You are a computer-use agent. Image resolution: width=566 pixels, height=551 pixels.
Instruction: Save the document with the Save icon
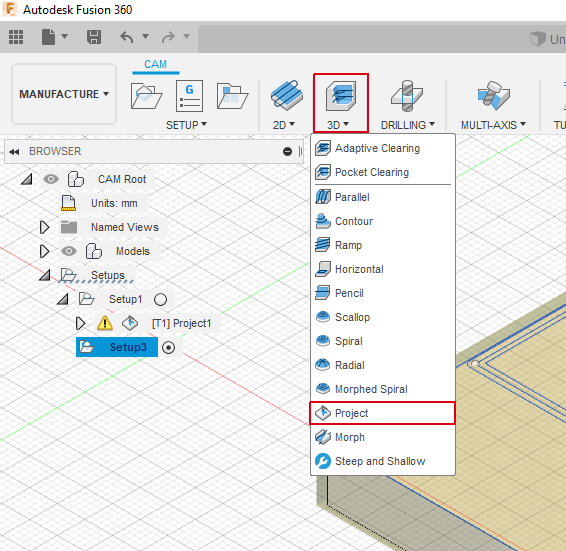point(94,37)
